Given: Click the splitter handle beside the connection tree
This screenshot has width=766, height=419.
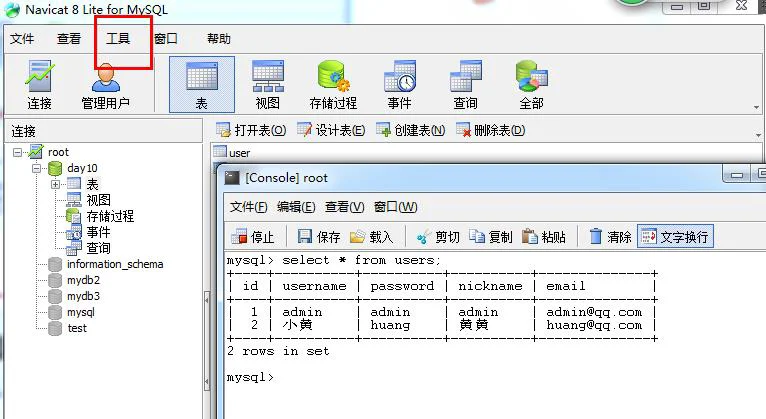Looking at the screenshot, I should tap(207, 340).
